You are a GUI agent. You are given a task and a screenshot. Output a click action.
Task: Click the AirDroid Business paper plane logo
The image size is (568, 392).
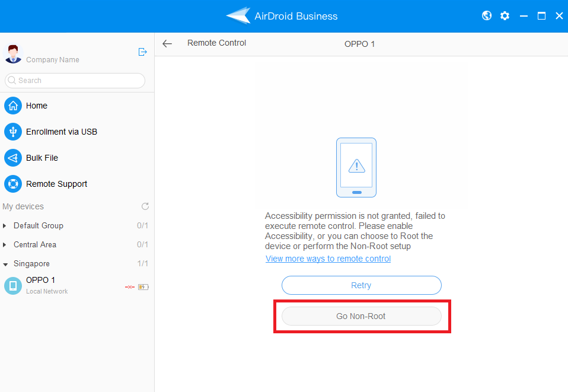(238, 15)
